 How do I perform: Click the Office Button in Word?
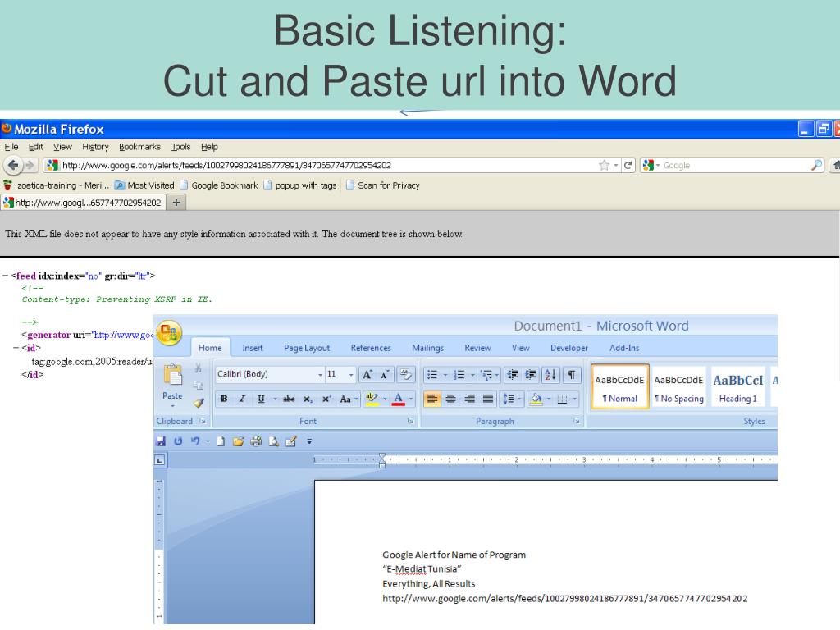[169, 333]
